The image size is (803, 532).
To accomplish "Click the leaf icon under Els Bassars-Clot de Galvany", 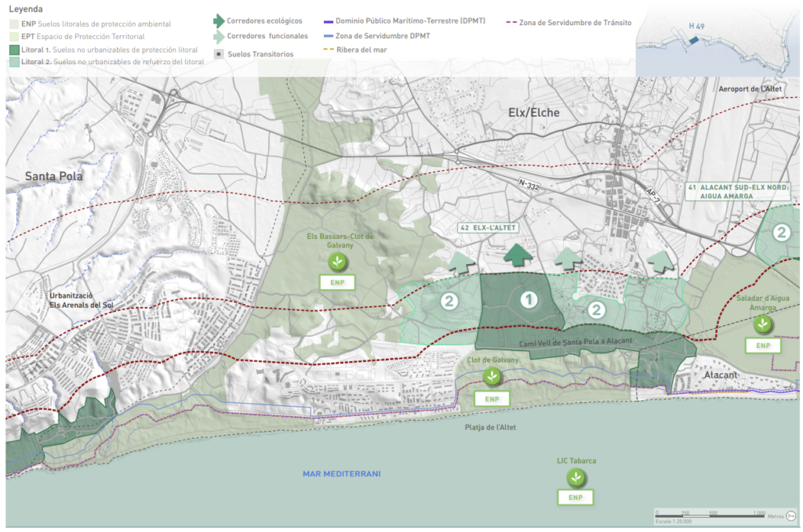I will (336, 261).
